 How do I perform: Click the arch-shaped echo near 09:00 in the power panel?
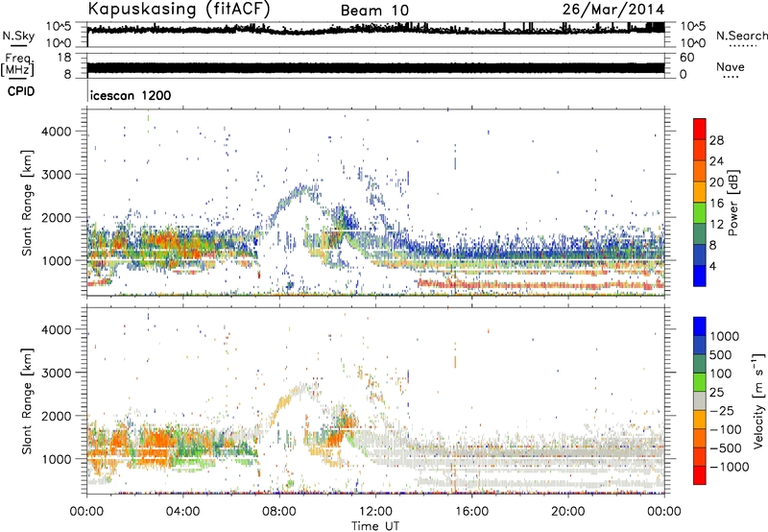[x=299, y=194]
